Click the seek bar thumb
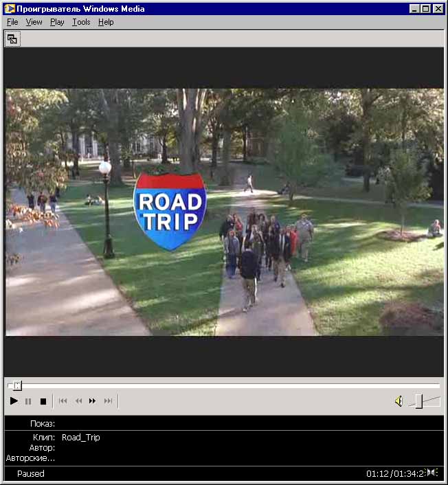Screen dimensions: 448x485 tap(17, 385)
